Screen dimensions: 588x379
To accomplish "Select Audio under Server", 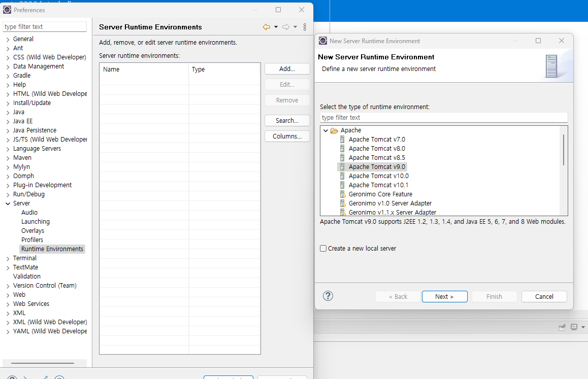I will tap(29, 213).
